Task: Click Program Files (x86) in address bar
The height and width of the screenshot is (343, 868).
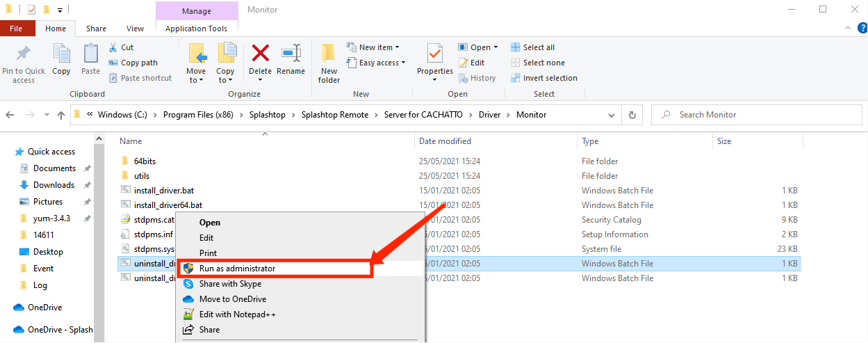Action: [198, 115]
